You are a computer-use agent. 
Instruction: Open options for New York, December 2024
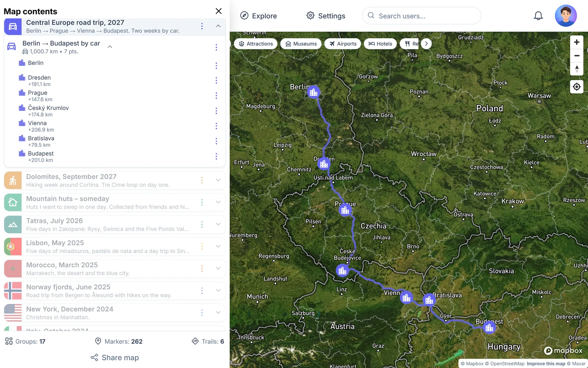202,312
